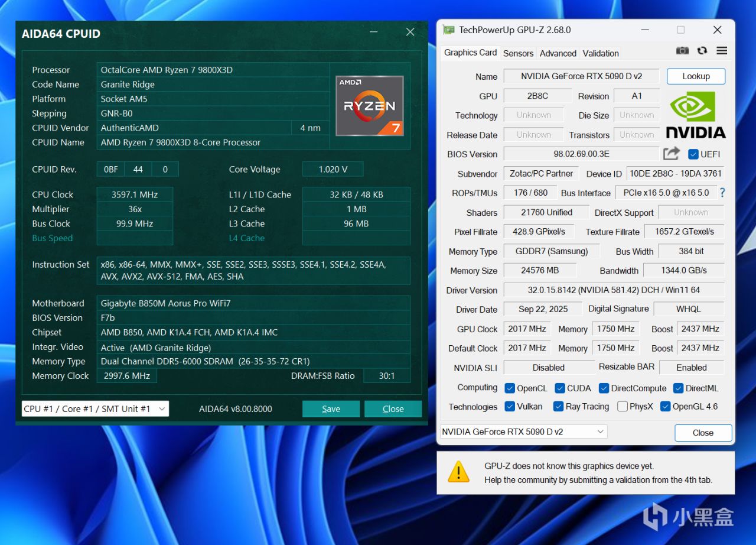Click the Memory Type DDR5-6000 value

click(253, 361)
